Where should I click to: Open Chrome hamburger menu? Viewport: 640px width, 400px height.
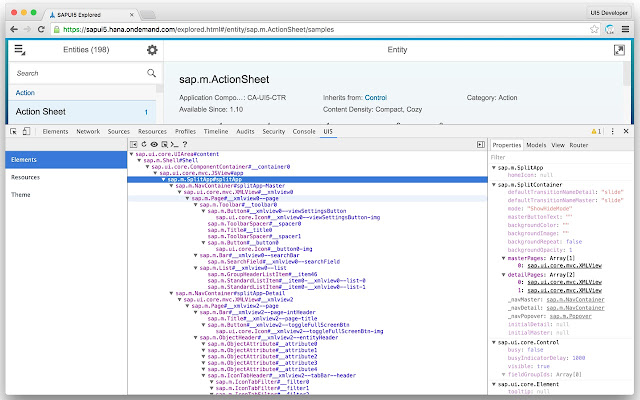[x=625, y=29]
